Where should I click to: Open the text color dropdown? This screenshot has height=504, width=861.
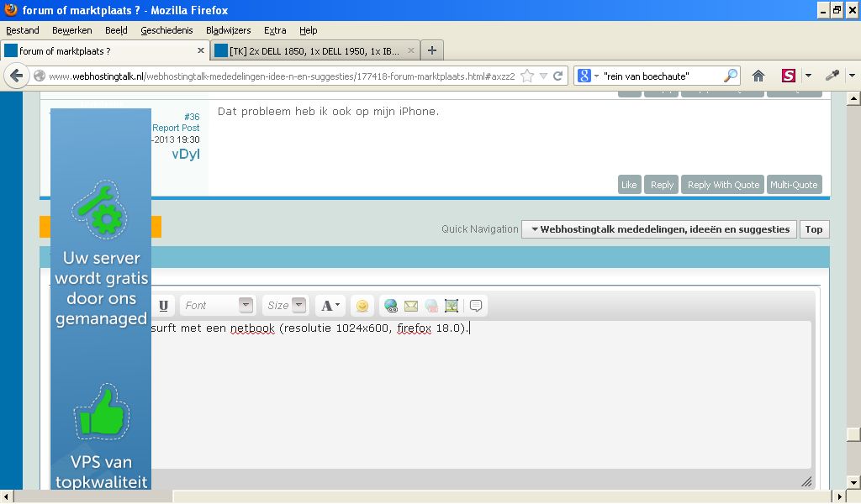click(x=330, y=306)
